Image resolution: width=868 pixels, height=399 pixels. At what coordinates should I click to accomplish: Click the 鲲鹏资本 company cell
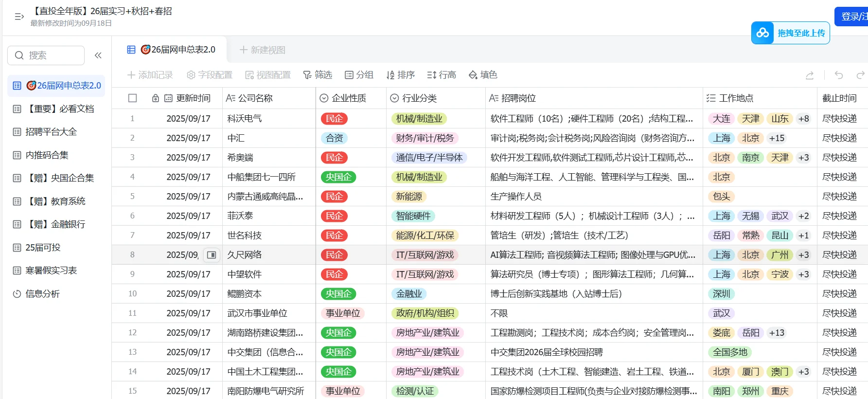click(269, 294)
